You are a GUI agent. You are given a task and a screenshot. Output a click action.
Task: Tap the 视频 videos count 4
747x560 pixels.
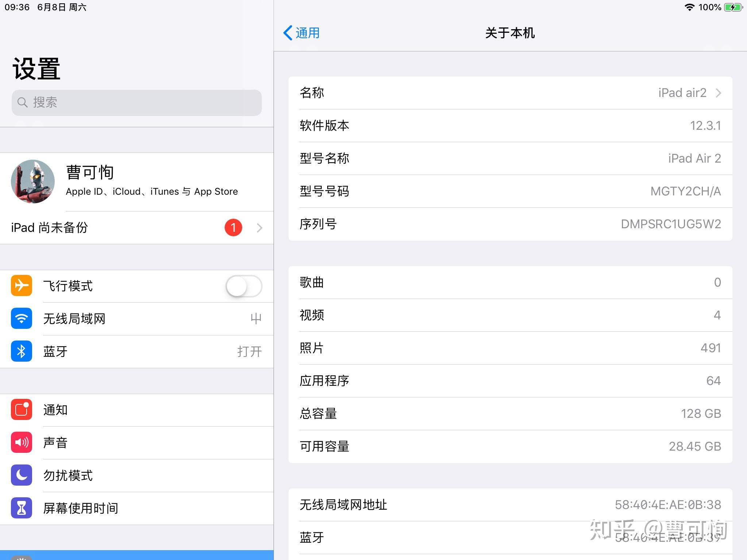[x=717, y=315]
